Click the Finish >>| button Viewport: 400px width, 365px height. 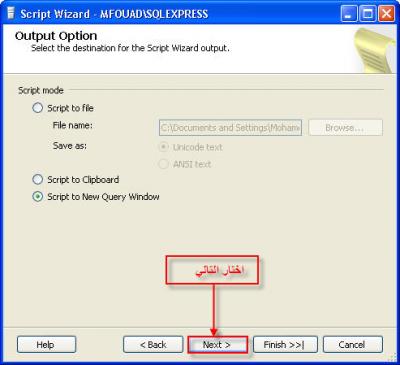285,345
